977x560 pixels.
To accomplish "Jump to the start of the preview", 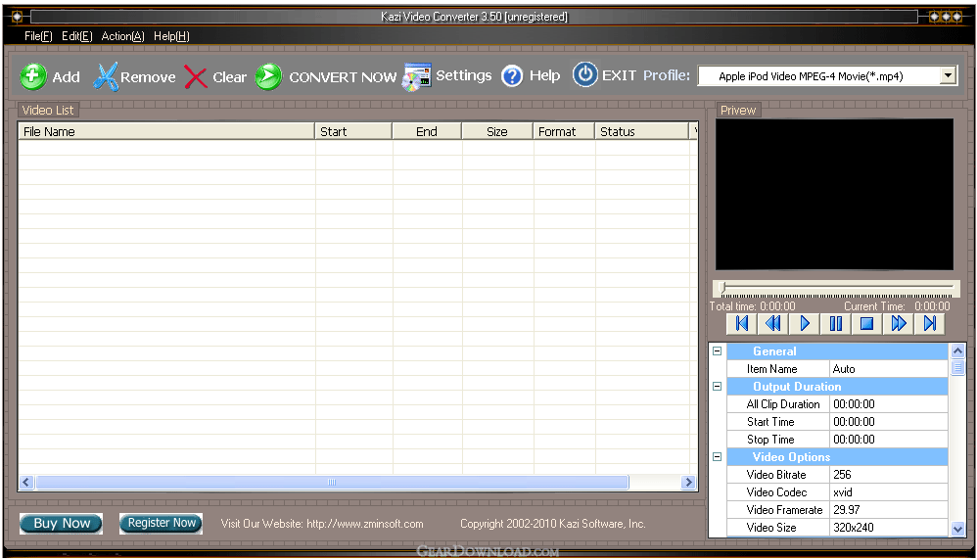I will tap(741, 323).
